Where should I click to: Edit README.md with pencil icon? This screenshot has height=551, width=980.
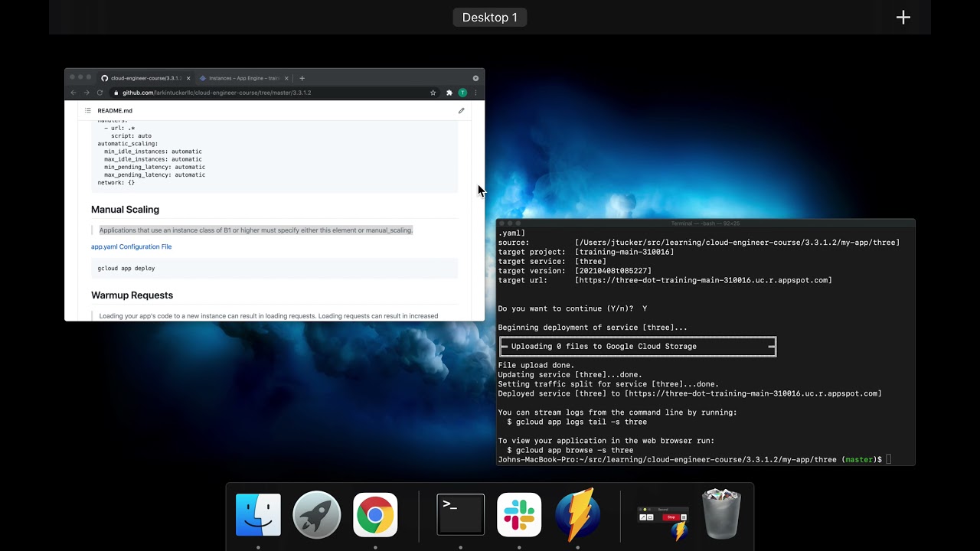pyautogui.click(x=462, y=111)
